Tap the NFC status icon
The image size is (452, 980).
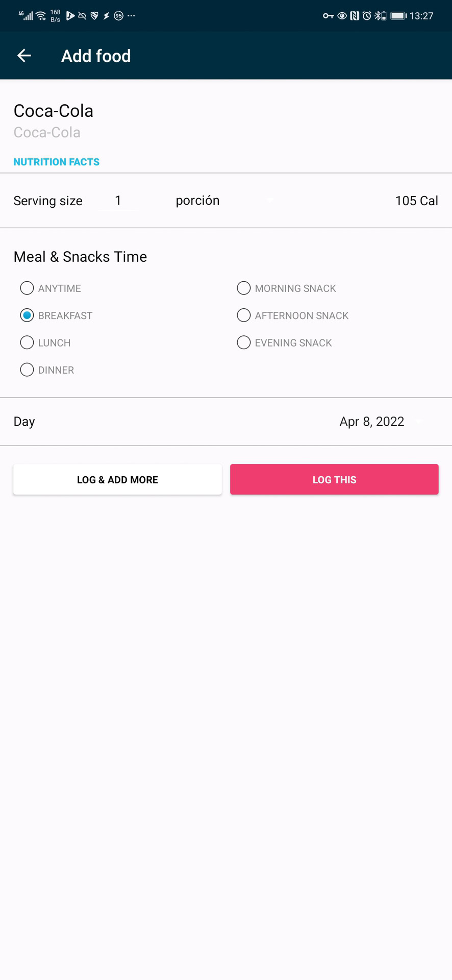pos(355,16)
